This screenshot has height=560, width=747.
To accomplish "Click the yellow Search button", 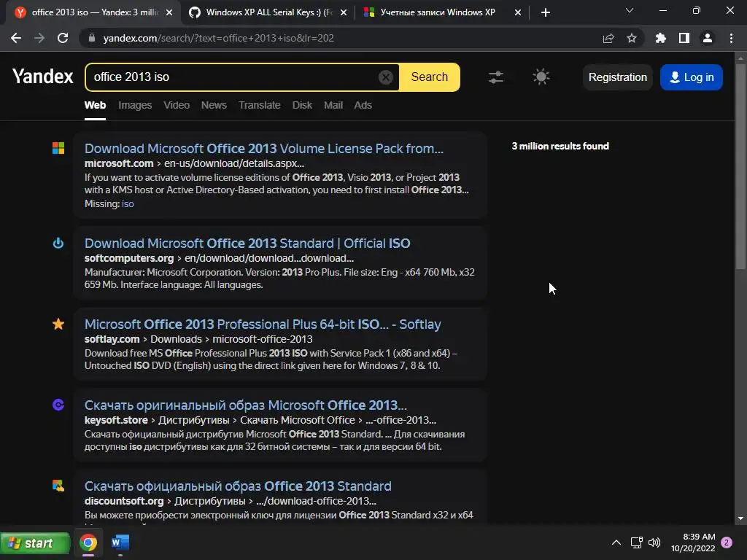I will (x=429, y=77).
